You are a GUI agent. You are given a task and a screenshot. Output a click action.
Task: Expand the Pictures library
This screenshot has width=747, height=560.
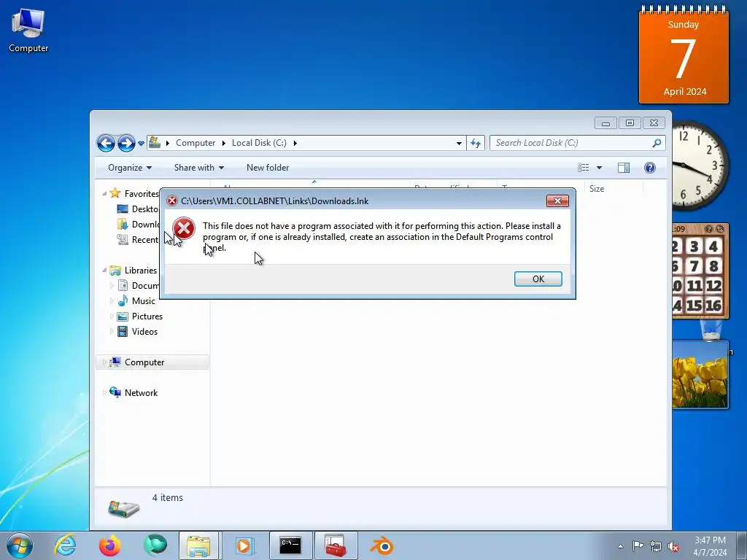coord(112,316)
